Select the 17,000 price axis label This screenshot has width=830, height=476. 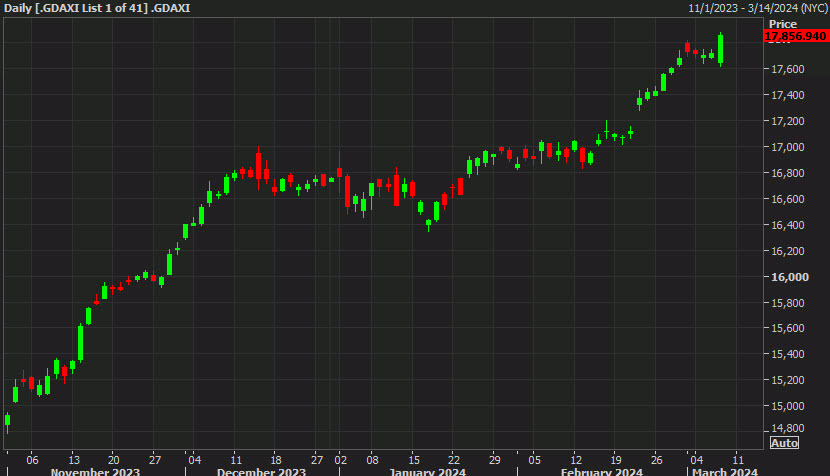(788, 147)
